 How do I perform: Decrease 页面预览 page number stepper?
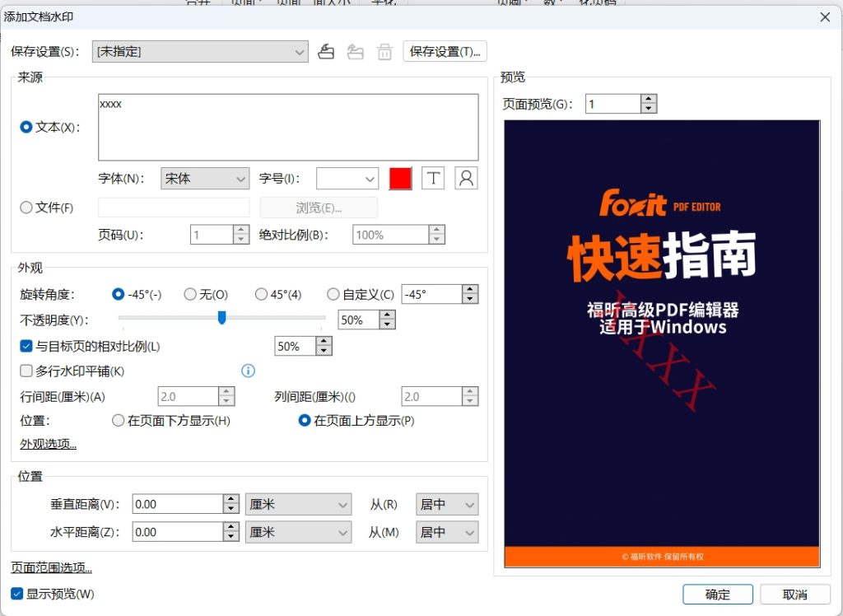click(x=649, y=109)
